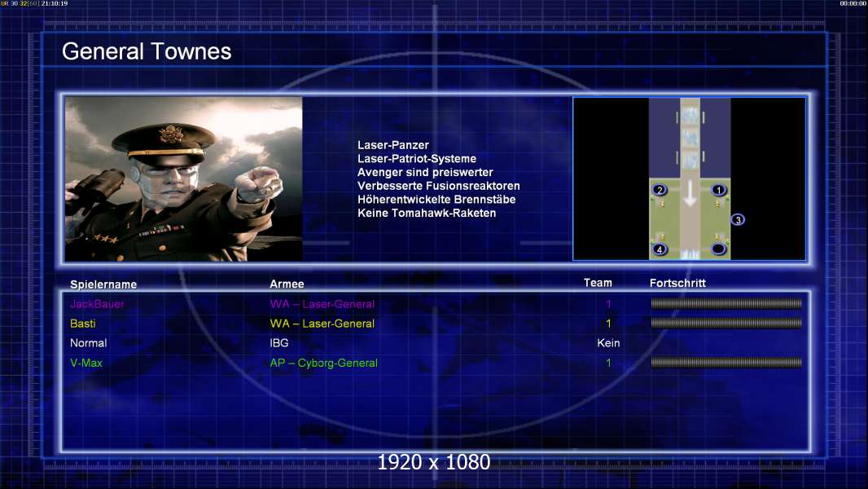Select start position marker 3 on map
The height and width of the screenshot is (489, 868).
[738, 220]
